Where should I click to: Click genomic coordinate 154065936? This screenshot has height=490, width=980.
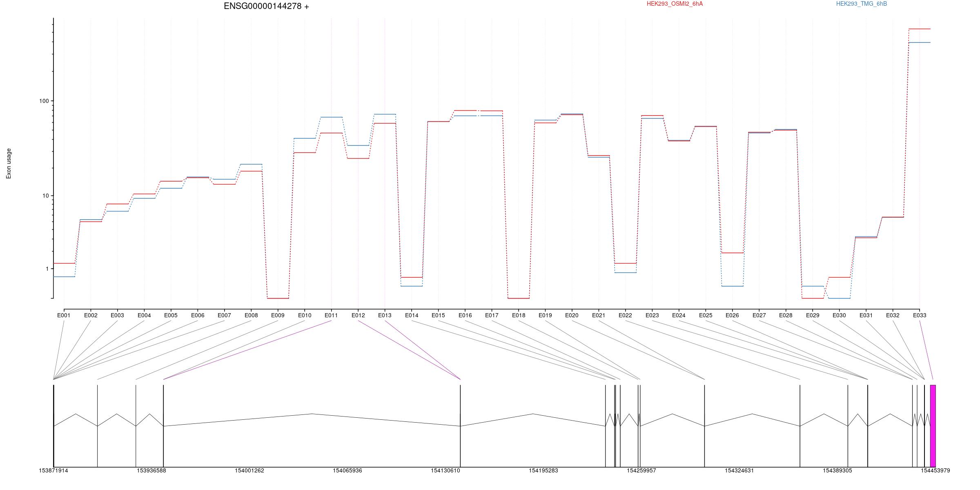point(347,470)
